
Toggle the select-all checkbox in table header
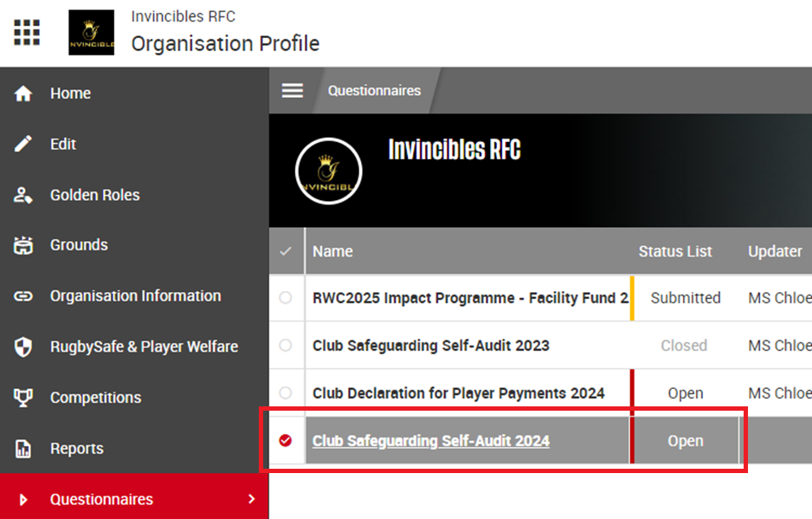pyautogui.click(x=286, y=250)
